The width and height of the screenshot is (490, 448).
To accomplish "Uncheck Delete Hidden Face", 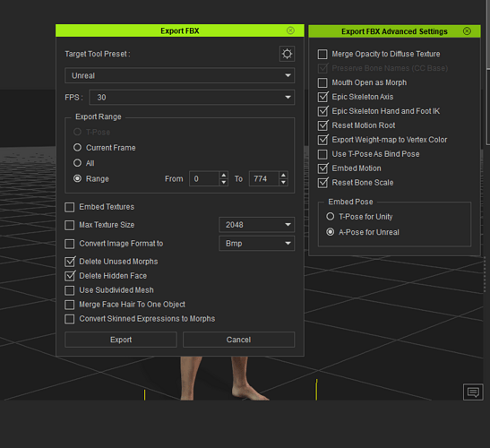I will click(70, 276).
